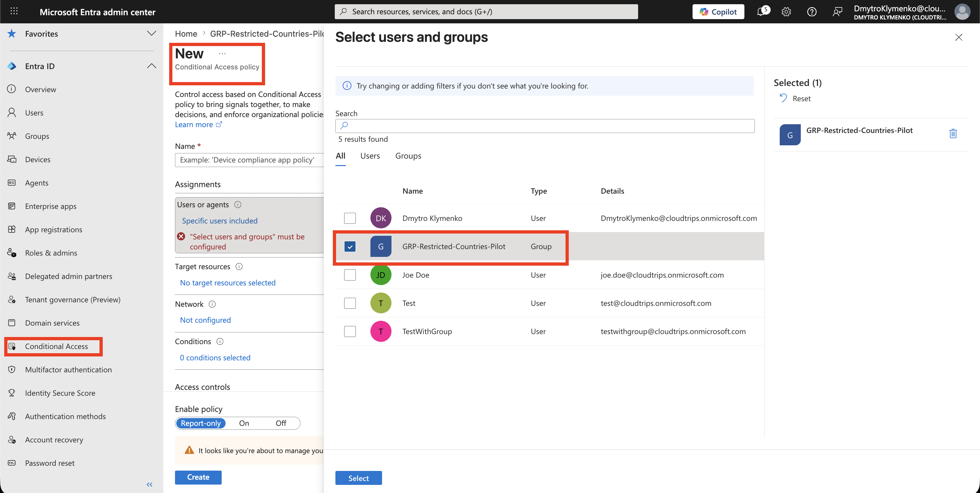
Task: Open App registrations in the sidebar
Action: point(53,230)
